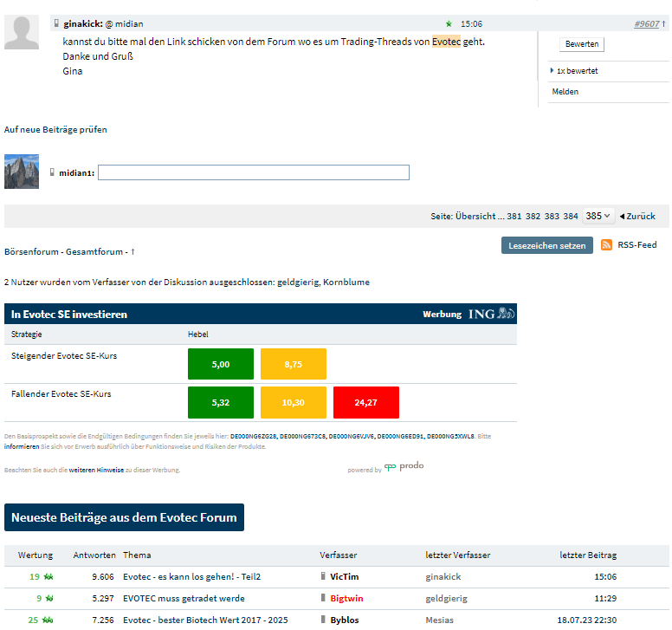Screen dimensions: 672x630
Task: Click the Antworten column header
Action: click(94, 555)
